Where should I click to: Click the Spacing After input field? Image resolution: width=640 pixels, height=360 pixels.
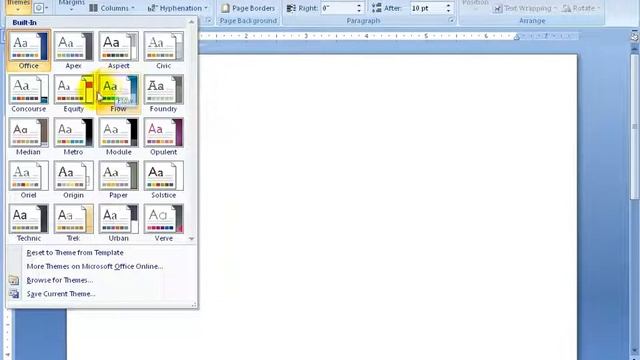tap(427, 8)
